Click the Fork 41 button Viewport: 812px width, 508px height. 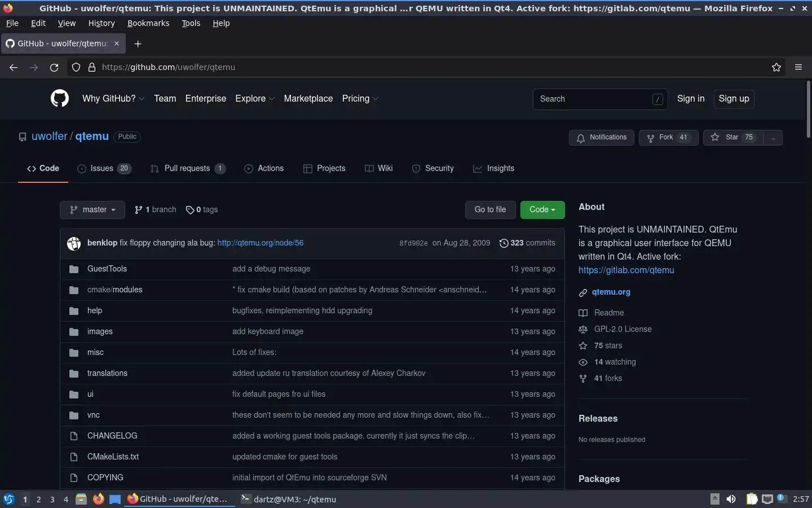[669, 138]
